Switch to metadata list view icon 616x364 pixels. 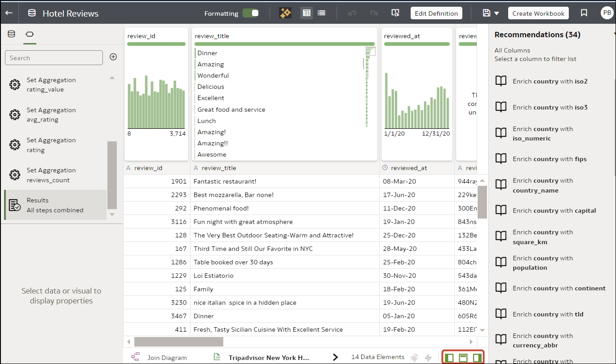coord(321,13)
